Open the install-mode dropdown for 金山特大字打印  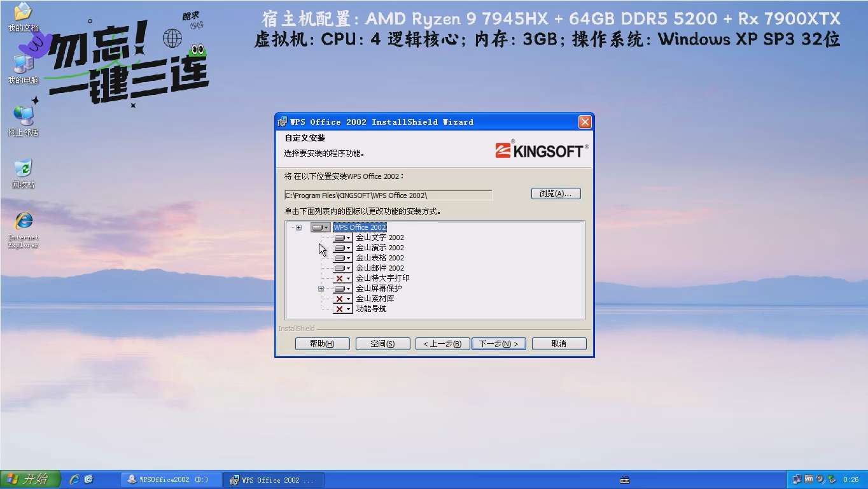343,278
